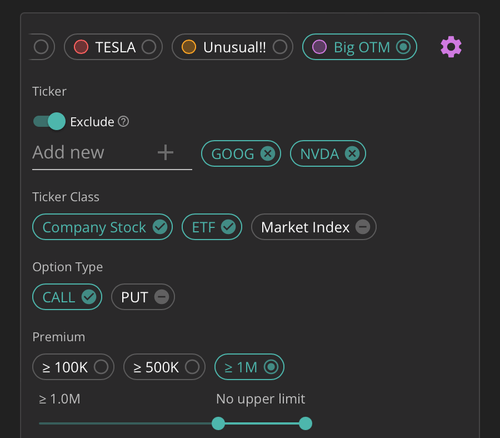Click the No upper limit label
500x438 pixels.
(260, 399)
